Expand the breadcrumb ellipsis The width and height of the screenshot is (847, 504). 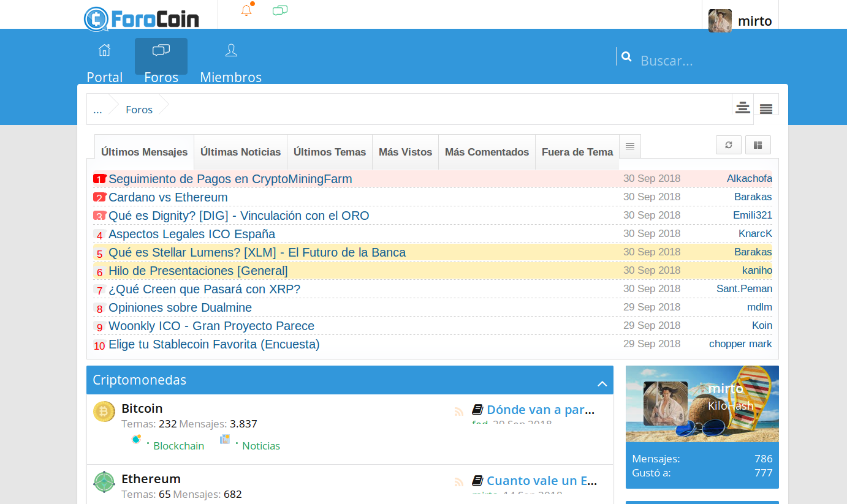(x=97, y=110)
